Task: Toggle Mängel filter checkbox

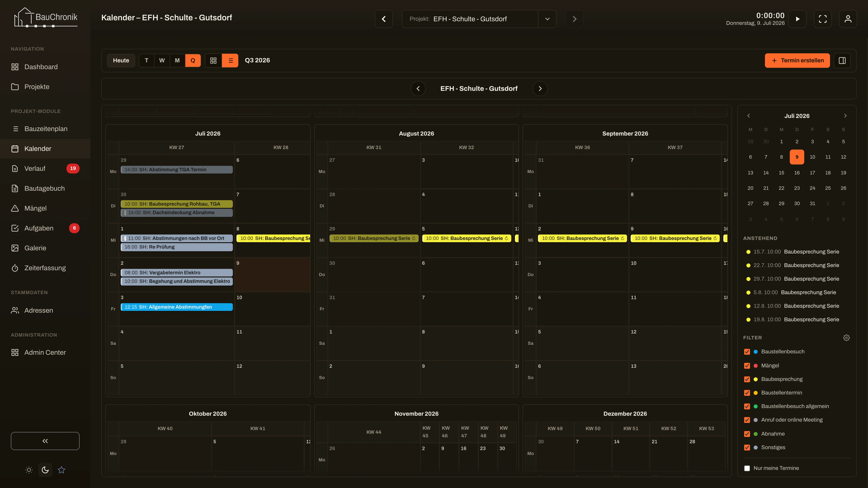Action: click(747, 366)
